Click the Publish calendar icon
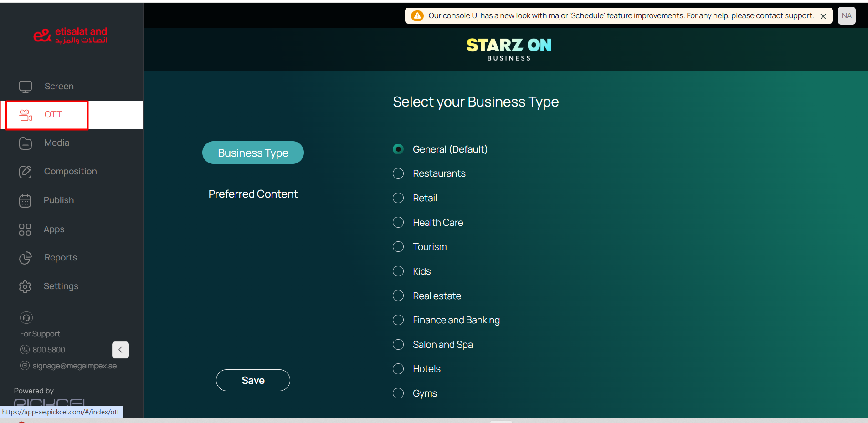The image size is (868, 423). [26, 200]
